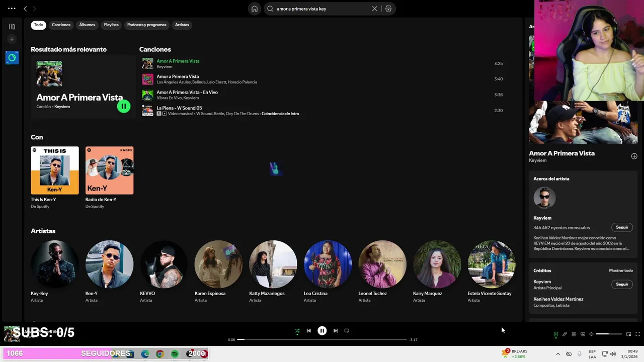Screen dimensions: 644x362
Task: Click Mostrar todo in Créditos
Action: pyautogui.click(x=621, y=270)
